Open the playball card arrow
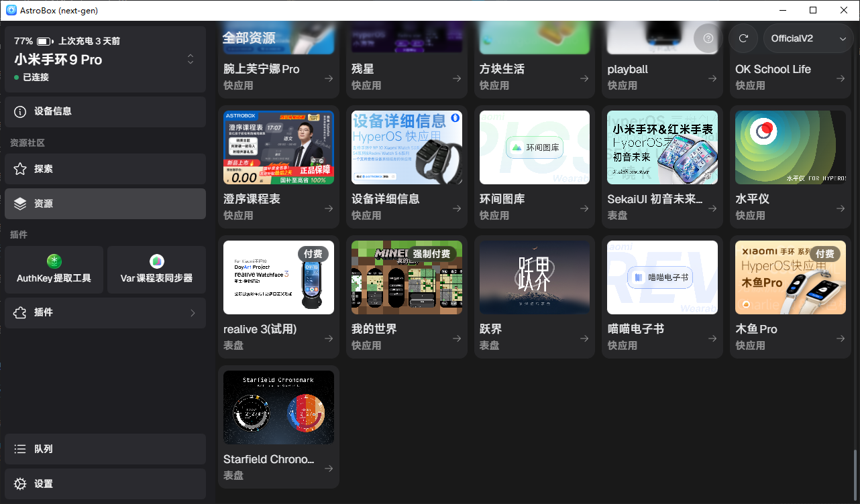This screenshot has width=860, height=504. (712, 78)
